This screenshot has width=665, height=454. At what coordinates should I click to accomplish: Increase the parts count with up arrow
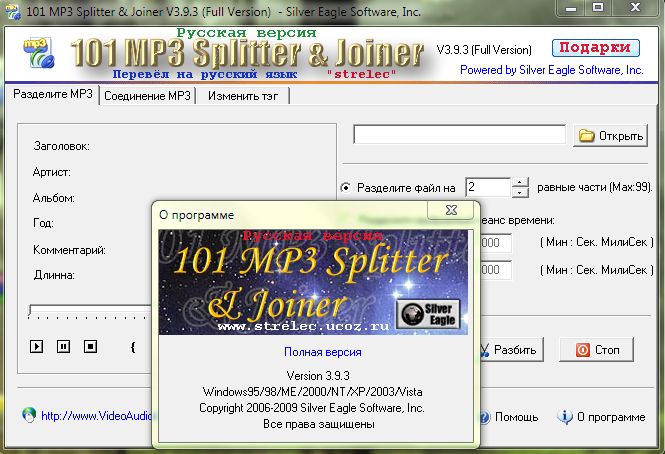[x=520, y=182]
